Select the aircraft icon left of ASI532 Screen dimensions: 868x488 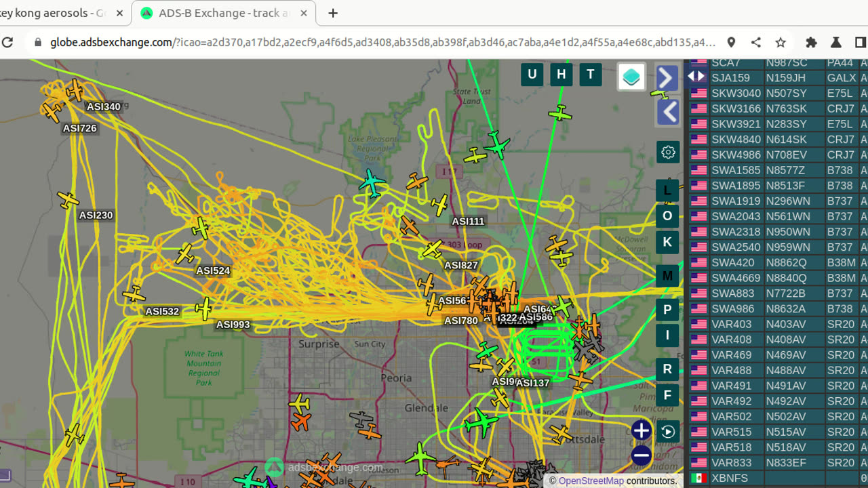pos(134,294)
